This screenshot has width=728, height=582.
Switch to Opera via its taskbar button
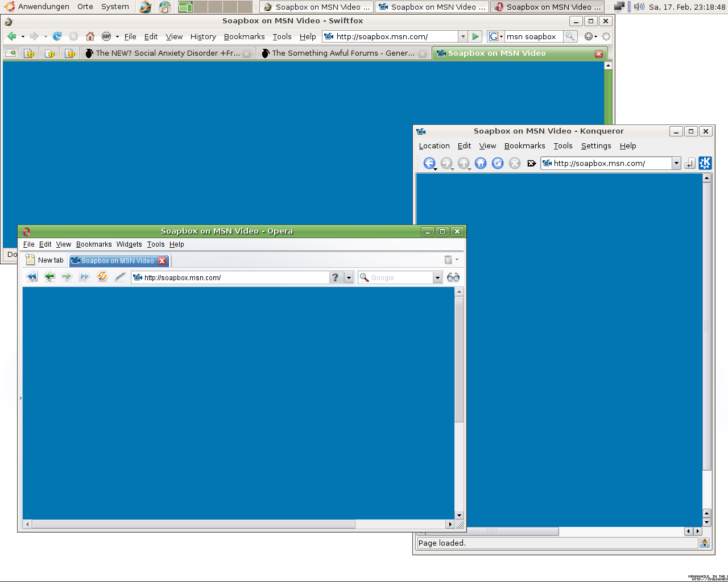tap(547, 7)
